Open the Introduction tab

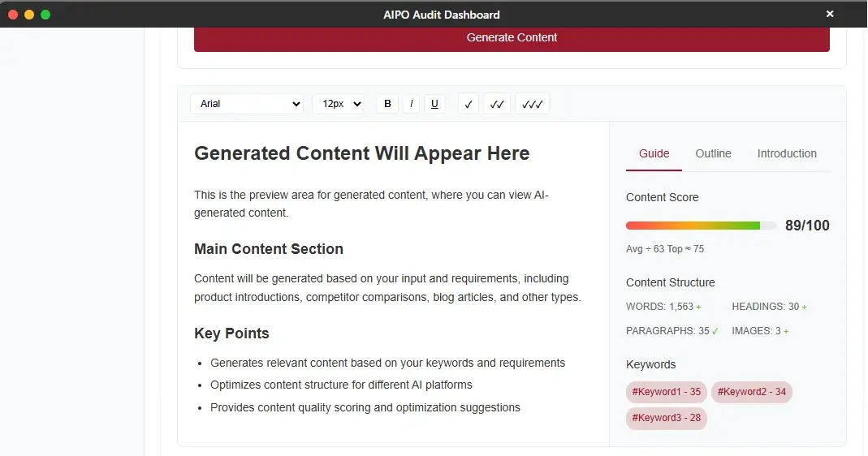pos(787,153)
